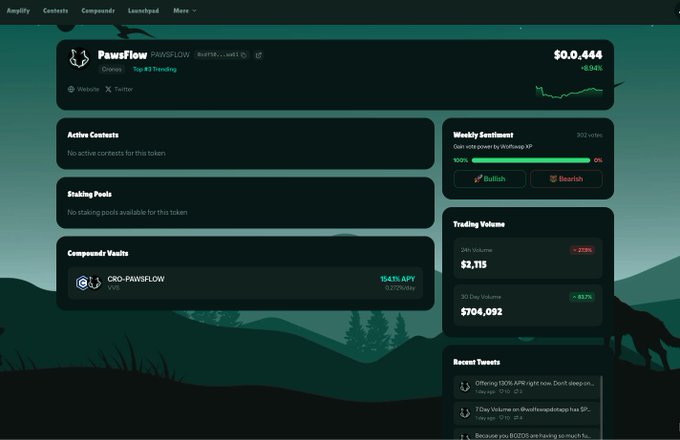Click the Trading Volume heading
Screen dimensions: 680x440
pos(479,224)
